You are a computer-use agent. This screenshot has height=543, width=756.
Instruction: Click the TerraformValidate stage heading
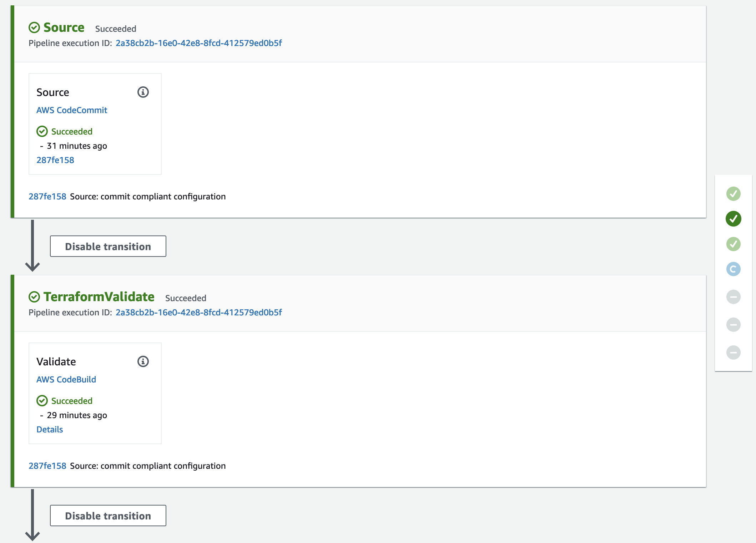click(99, 297)
